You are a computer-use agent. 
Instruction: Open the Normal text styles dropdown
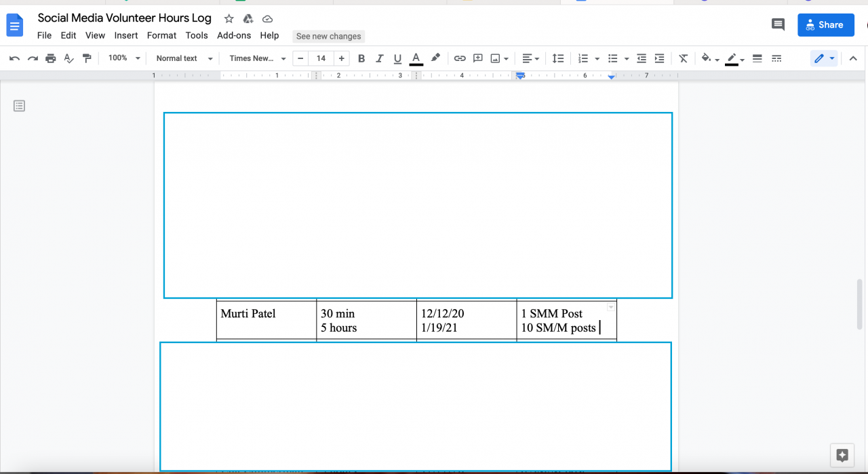pyautogui.click(x=184, y=58)
